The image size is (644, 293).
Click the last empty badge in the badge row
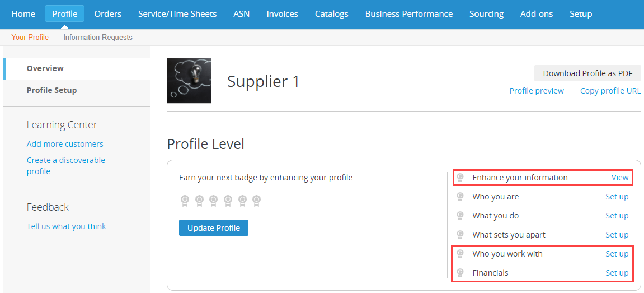[257, 201]
